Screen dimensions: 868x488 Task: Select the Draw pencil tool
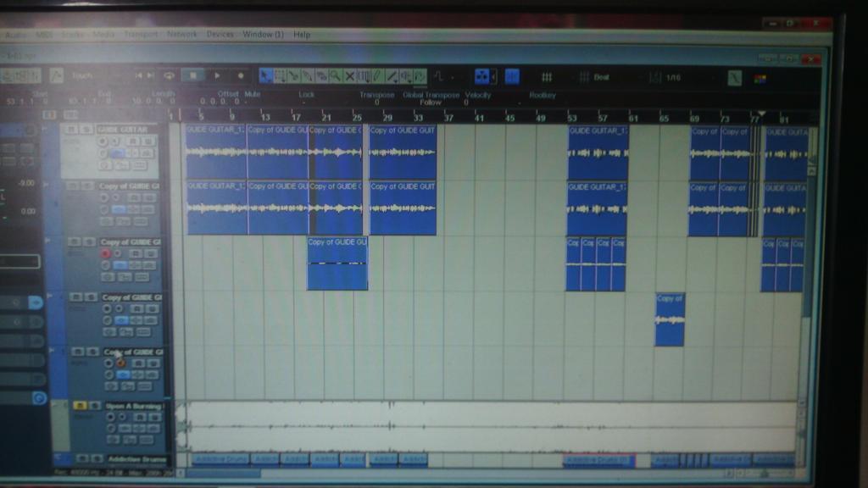pyautogui.click(x=377, y=75)
